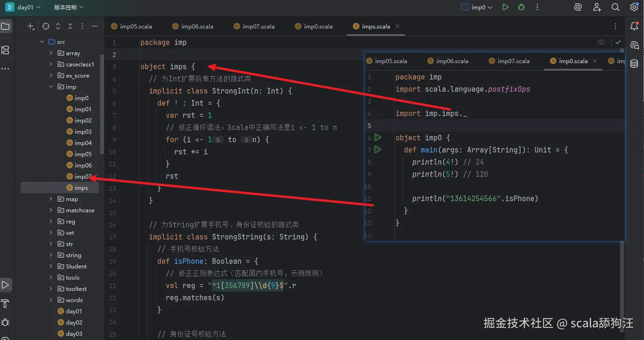Open Project panel options vertical dots

82,27
